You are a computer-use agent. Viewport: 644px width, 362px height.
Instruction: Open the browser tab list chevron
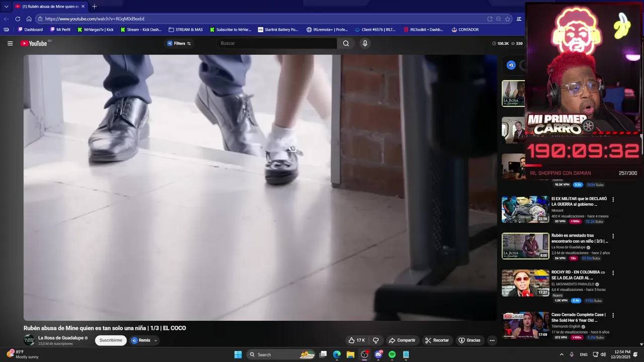tap(6, 7)
